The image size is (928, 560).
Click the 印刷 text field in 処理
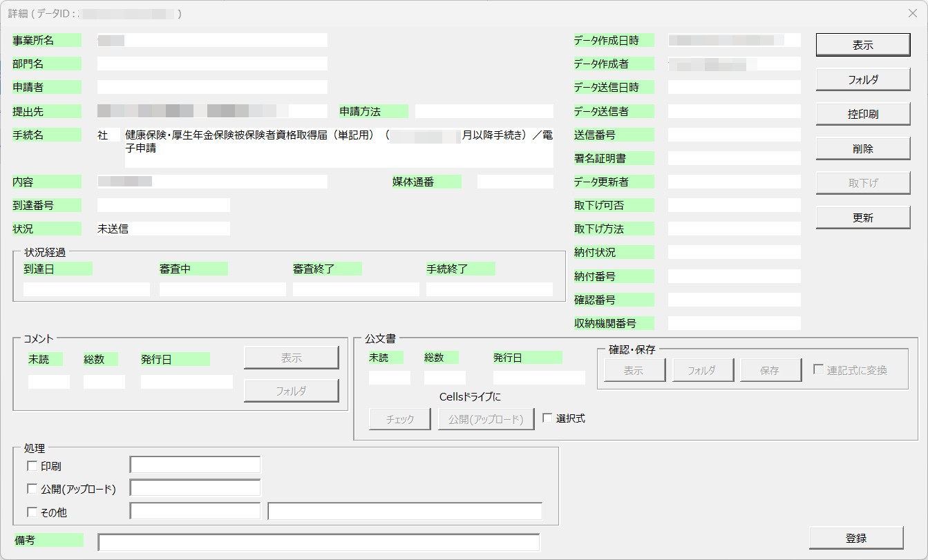coord(196,465)
